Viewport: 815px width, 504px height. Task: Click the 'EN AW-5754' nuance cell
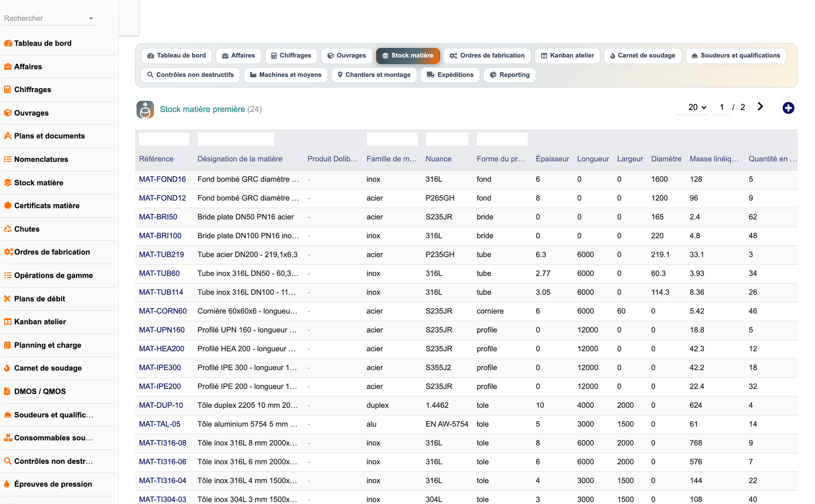tap(447, 424)
